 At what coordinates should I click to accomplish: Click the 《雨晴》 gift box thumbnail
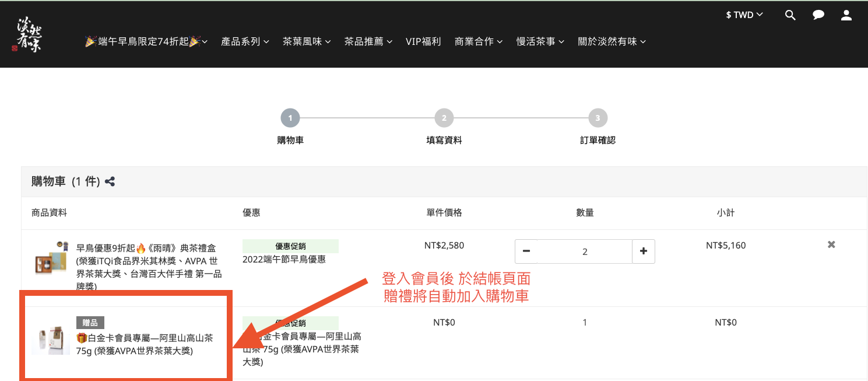pos(51,258)
